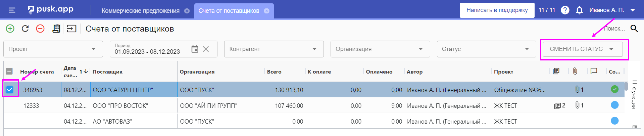Open the hamburger navigation menu
Image resolution: width=644 pixels, height=136 pixels.
(12, 10)
